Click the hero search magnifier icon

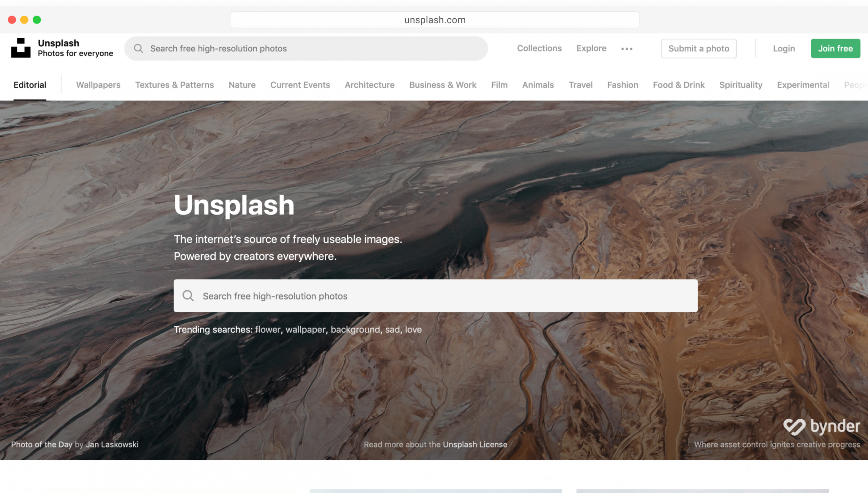point(188,296)
